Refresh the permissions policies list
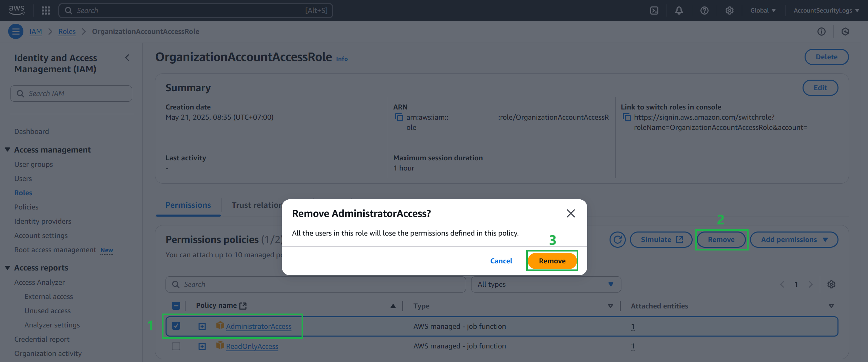This screenshot has height=362, width=868. (x=617, y=240)
